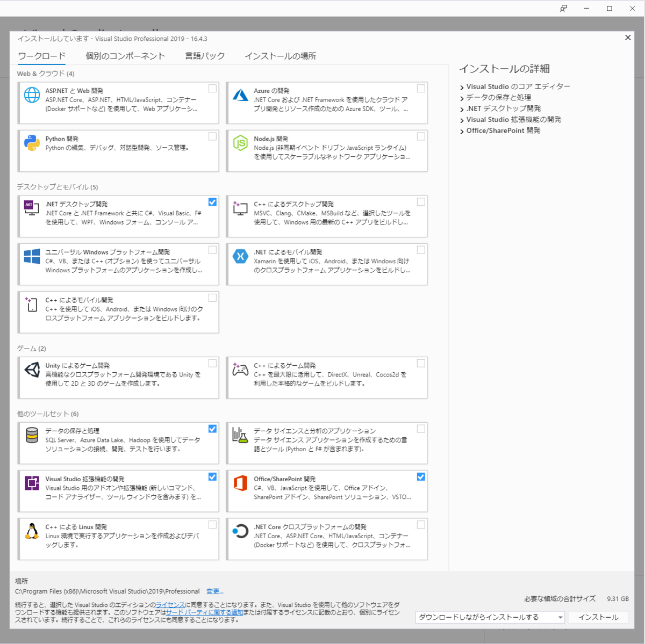
Task: Tick the ユニバーサル Windows プラットフォーム開発 checkbox
Action: pyautogui.click(x=212, y=250)
